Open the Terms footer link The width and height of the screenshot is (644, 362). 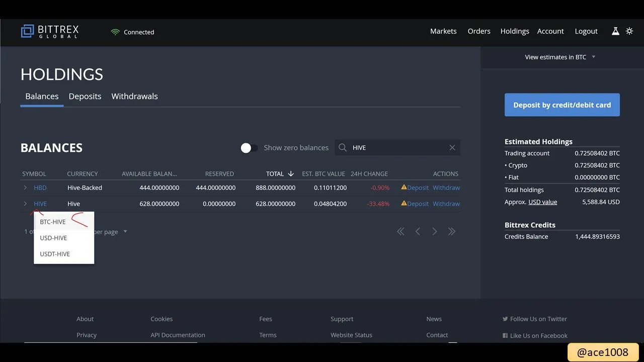click(268, 335)
